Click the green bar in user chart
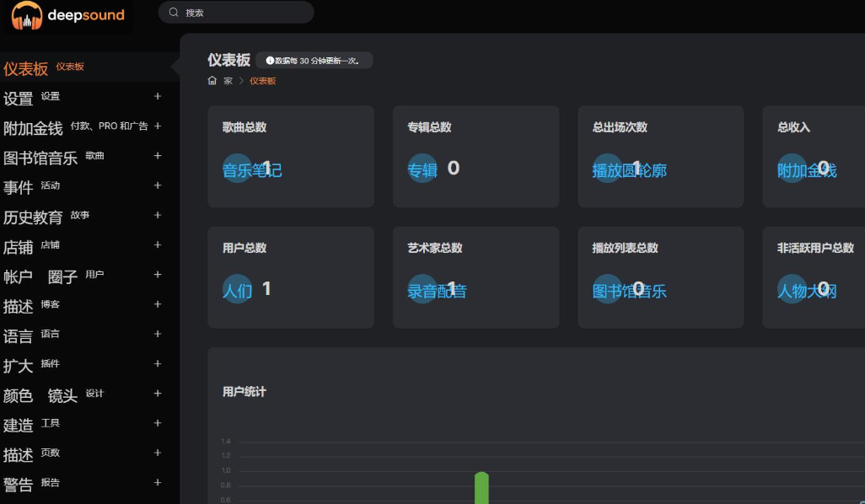Image resolution: width=865 pixels, height=504 pixels. click(481, 488)
